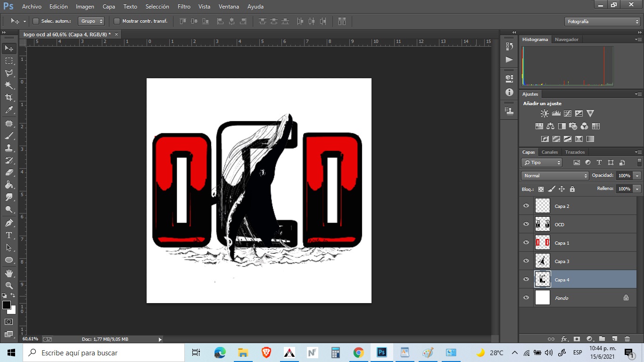Add a layer mask
This screenshot has width=644, height=362.
577,339
